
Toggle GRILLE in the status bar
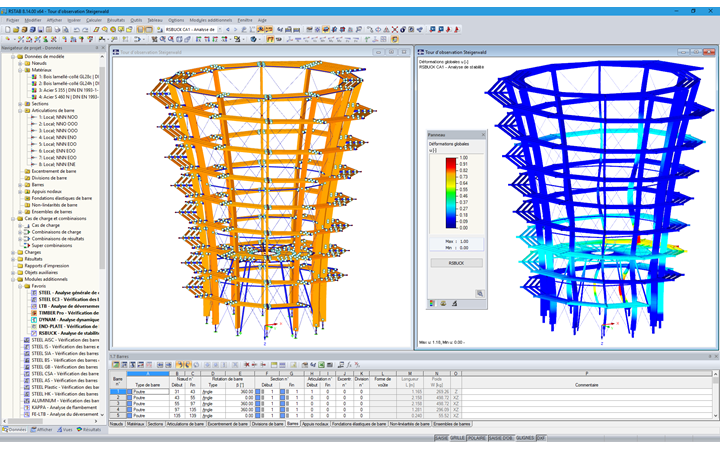tap(457, 438)
